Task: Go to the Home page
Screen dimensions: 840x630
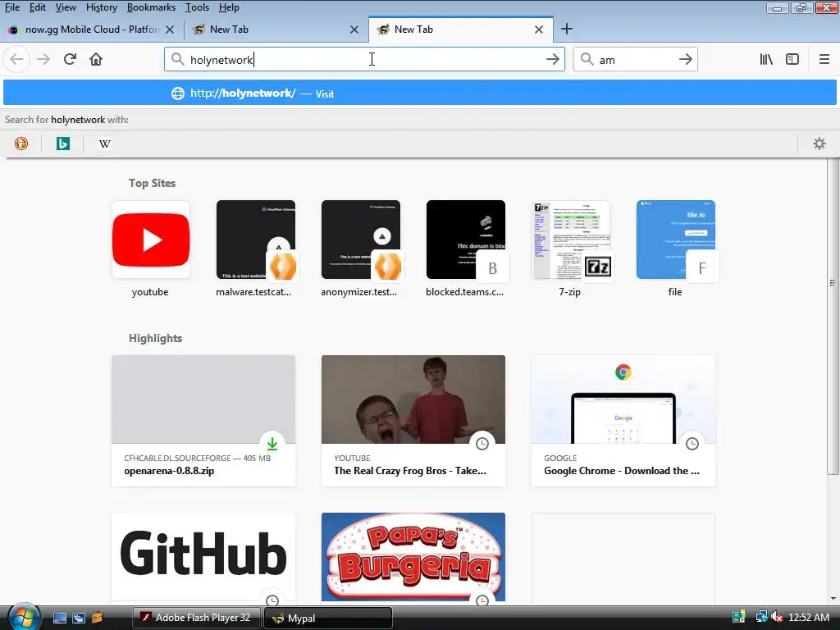Action: 96,59
